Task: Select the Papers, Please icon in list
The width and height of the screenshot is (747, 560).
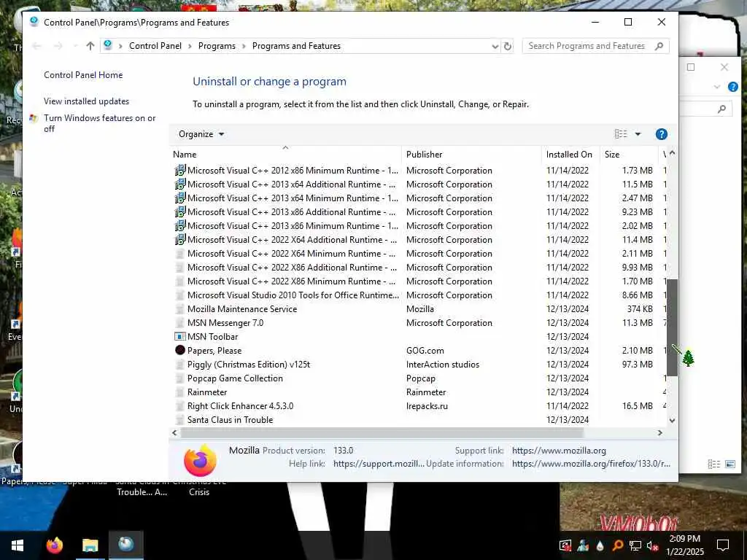Action: pyautogui.click(x=180, y=350)
